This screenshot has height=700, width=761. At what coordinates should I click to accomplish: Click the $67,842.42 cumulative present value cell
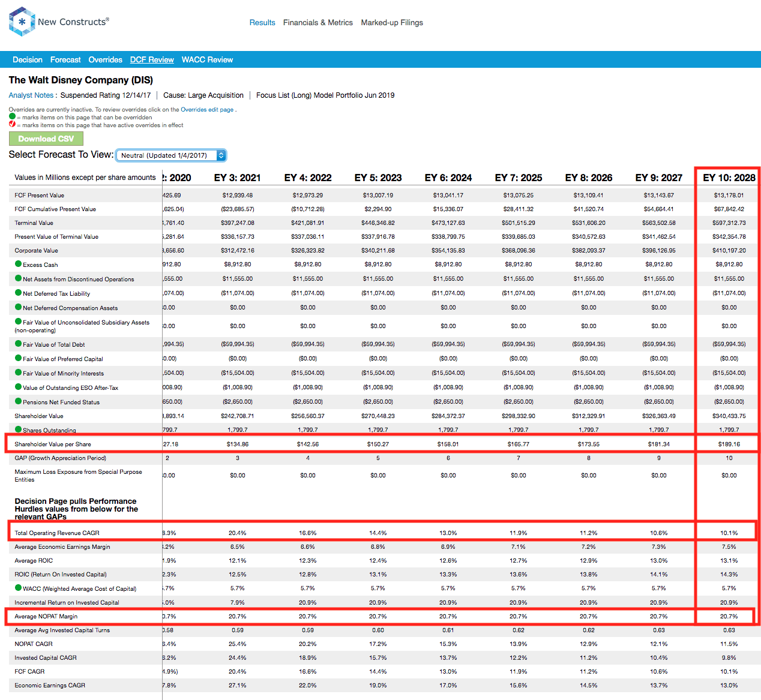pos(729,209)
